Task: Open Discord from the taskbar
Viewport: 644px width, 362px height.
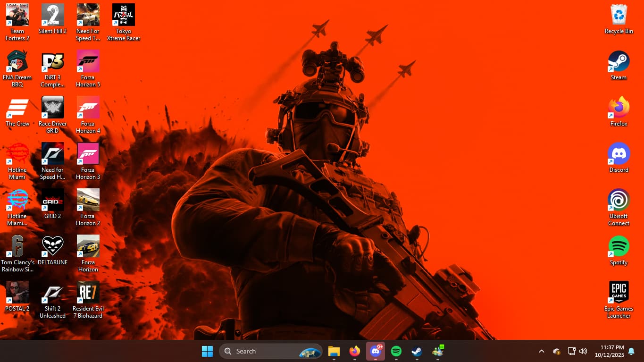Action: click(376, 351)
